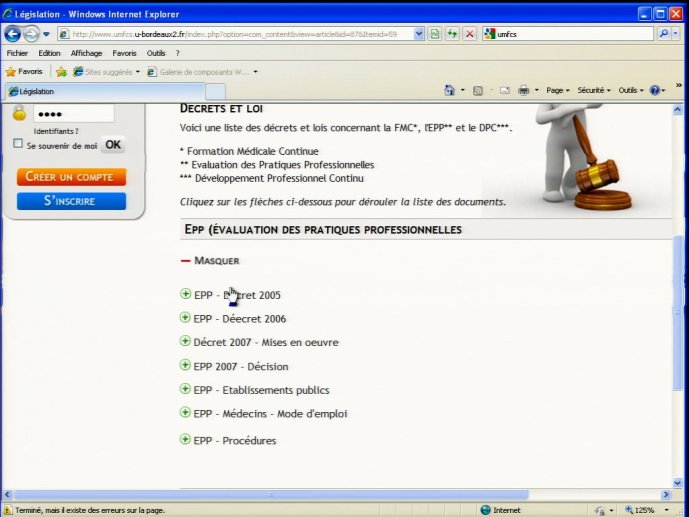Click the Creer un compte button

[71, 177]
